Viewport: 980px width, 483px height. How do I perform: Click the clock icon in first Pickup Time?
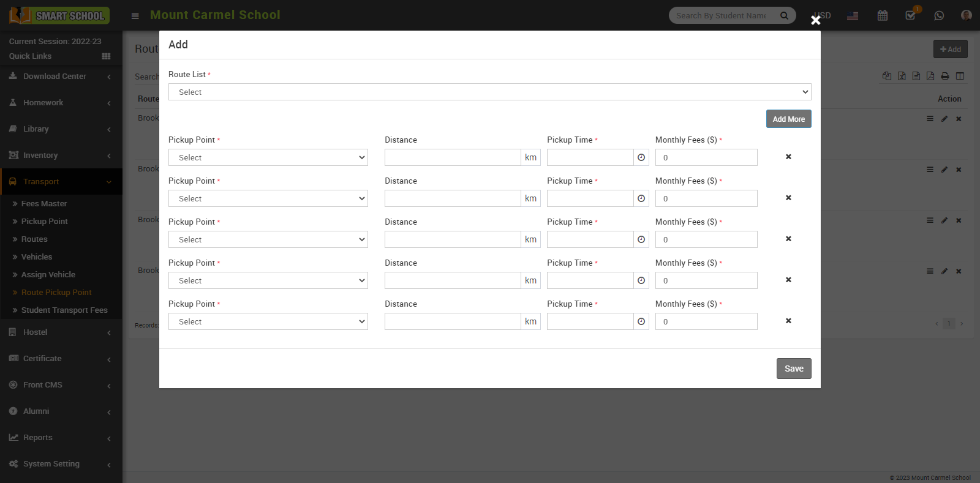(641, 157)
